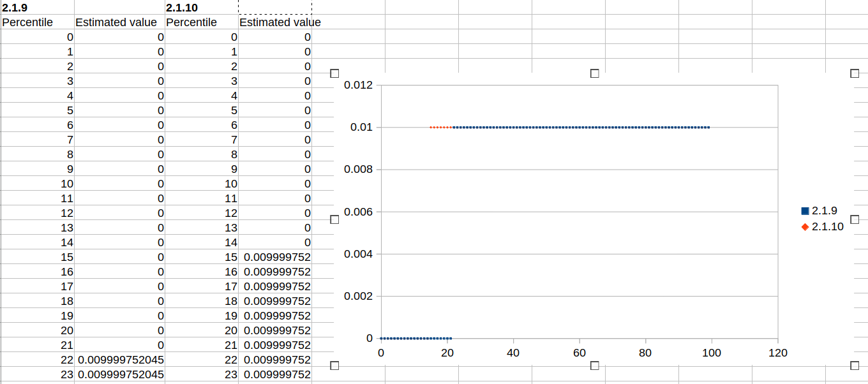Select percentile 5 cell under 2.1.10

click(201, 110)
